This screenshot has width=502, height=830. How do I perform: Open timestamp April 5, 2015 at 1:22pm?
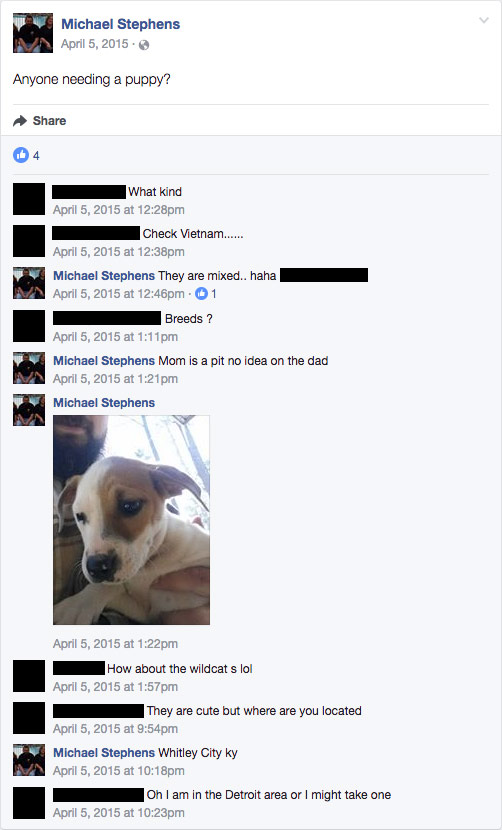[x=115, y=644]
